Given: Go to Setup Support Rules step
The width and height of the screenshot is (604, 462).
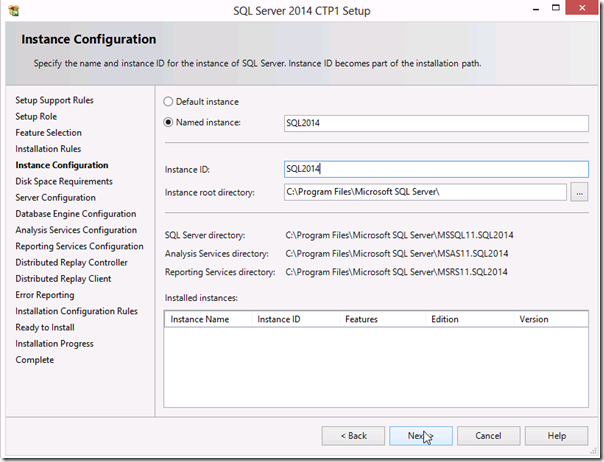Looking at the screenshot, I should point(54,100).
